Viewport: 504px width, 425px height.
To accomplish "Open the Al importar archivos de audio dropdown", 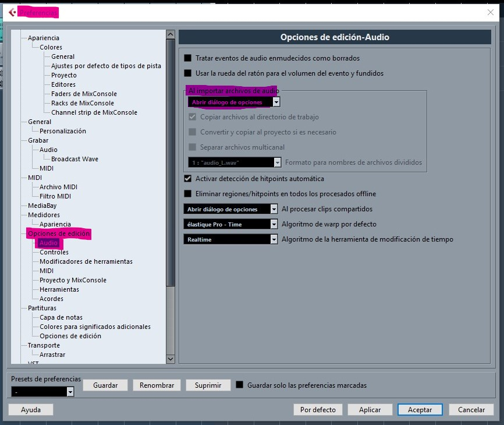I will [x=234, y=102].
